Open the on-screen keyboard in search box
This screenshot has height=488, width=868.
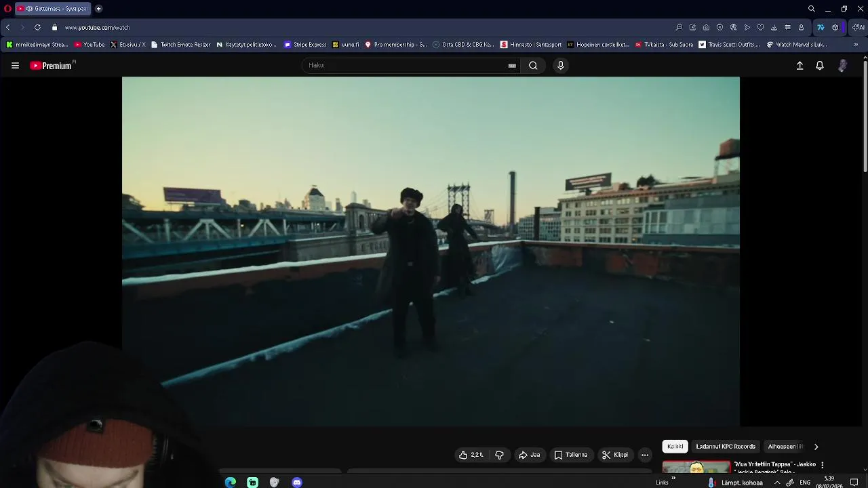512,66
